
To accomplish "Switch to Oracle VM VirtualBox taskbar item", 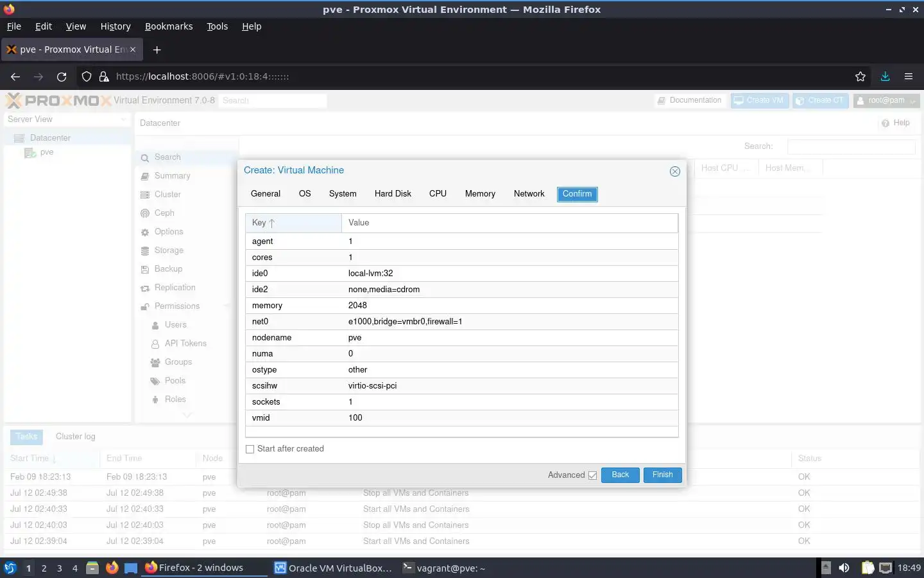I will pos(333,568).
